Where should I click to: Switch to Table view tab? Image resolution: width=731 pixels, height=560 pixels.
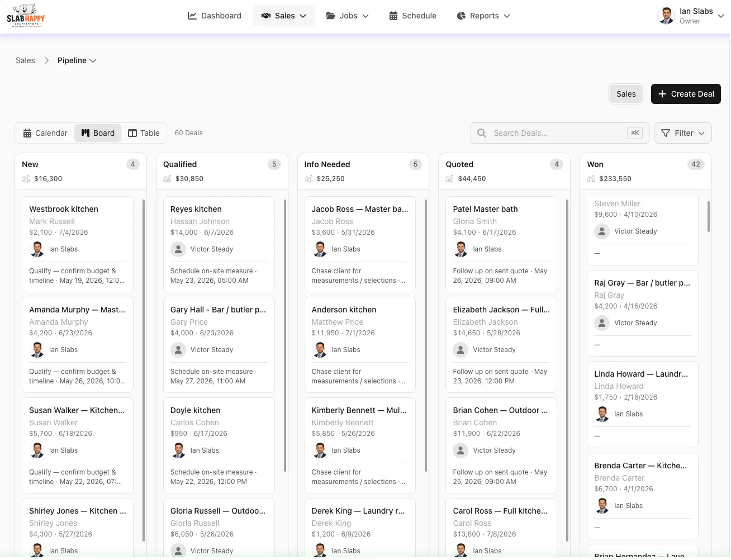tap(144, 133)
